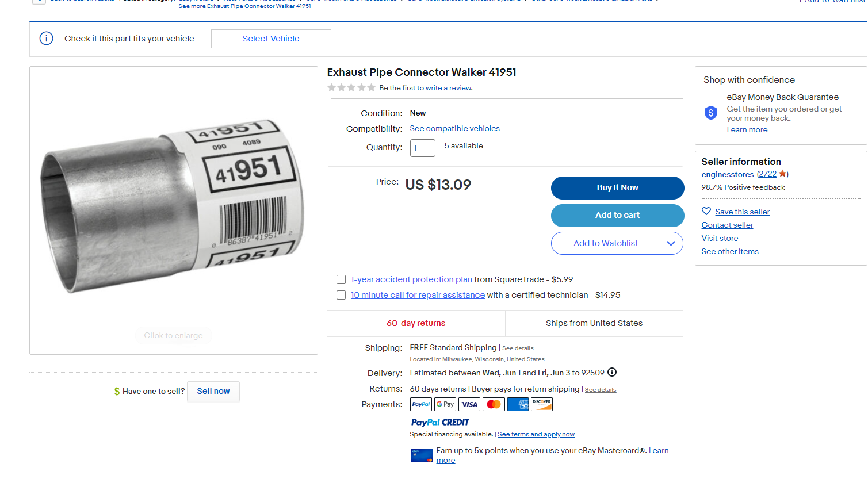Select the Ships from United States tab
This screenshot has height=479, width=868.
click(x=594, y=323)
